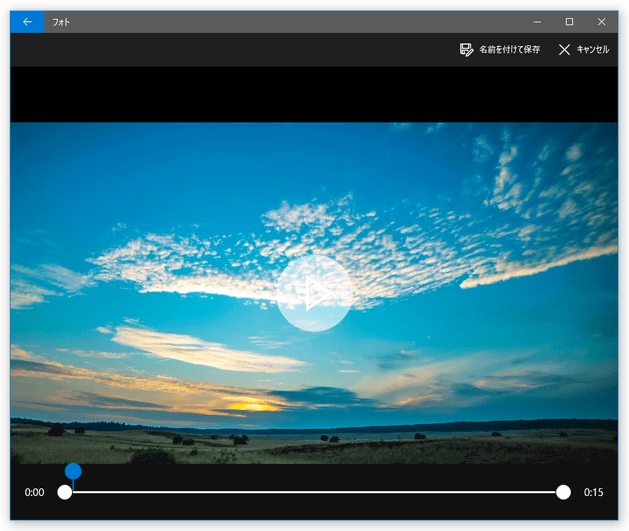Close the フォト window
The width and height of the screenshot is (629, 531).
point(601,22)
